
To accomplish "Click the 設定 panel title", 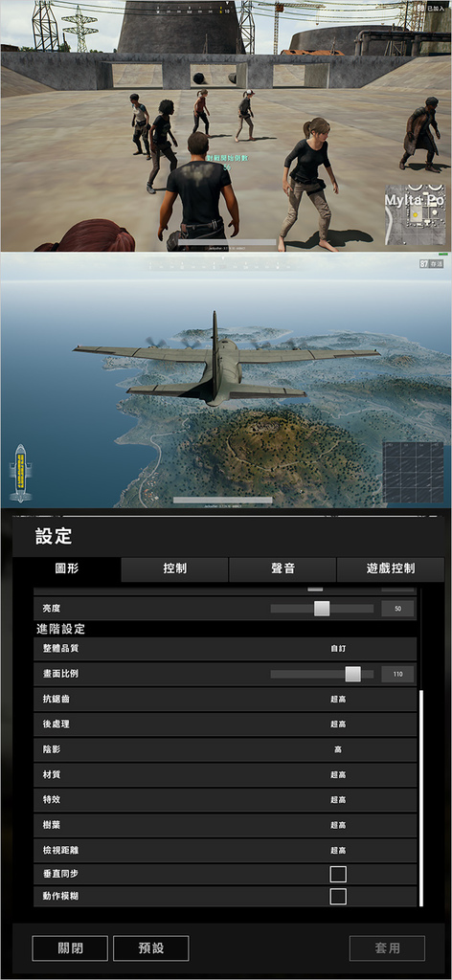I will coord(54,536).
